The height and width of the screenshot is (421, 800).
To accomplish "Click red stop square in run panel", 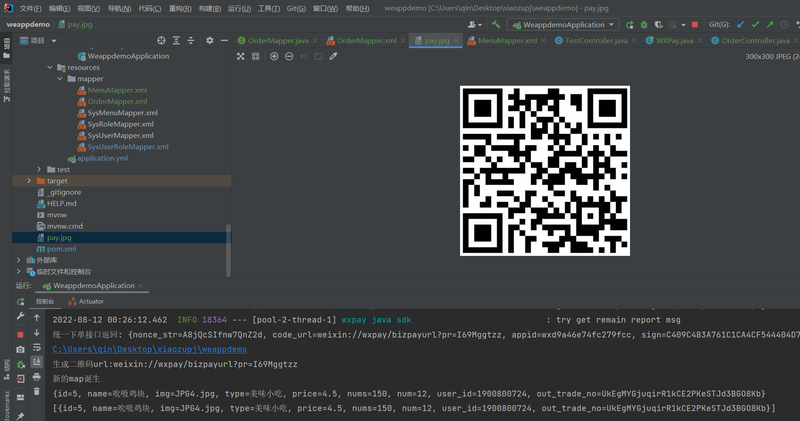I will 20,335.
